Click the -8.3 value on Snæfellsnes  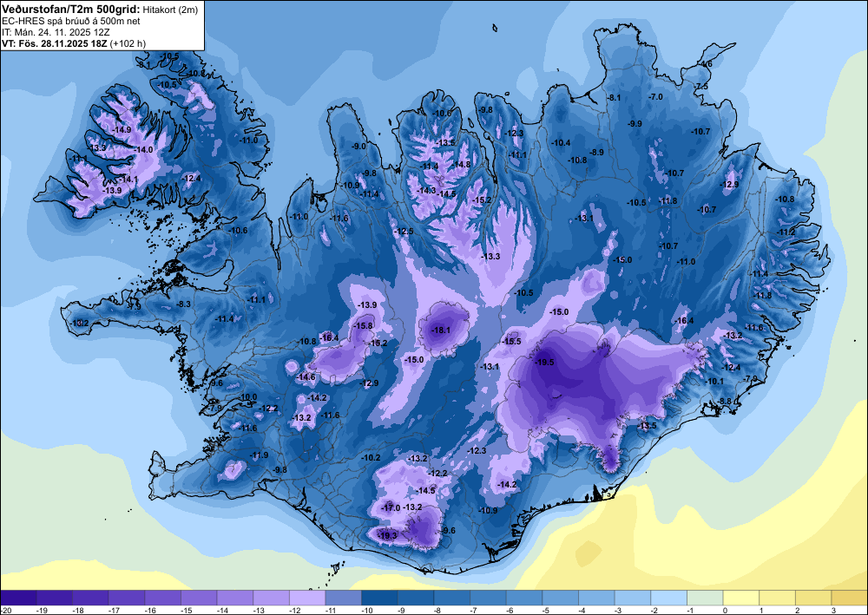[183, 304]
